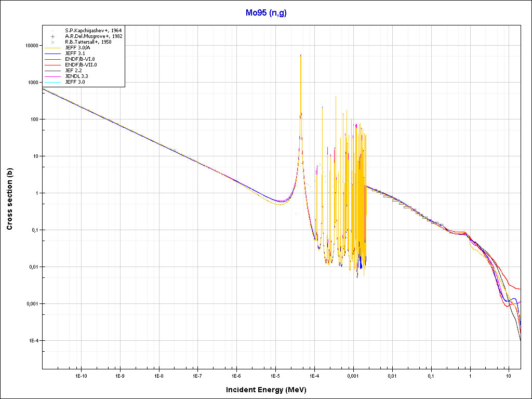Pick the magenta JENDL 3.3 legend line

pos(53,76)
